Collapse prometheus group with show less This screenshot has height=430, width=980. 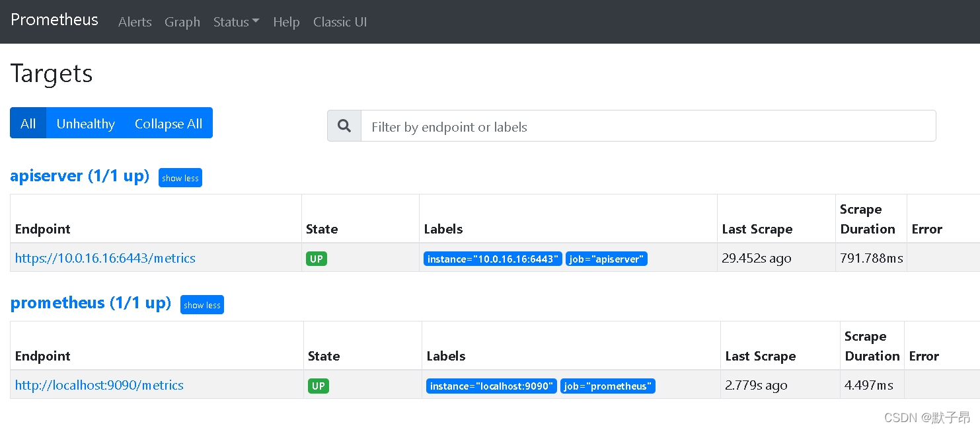pos(202,305)
